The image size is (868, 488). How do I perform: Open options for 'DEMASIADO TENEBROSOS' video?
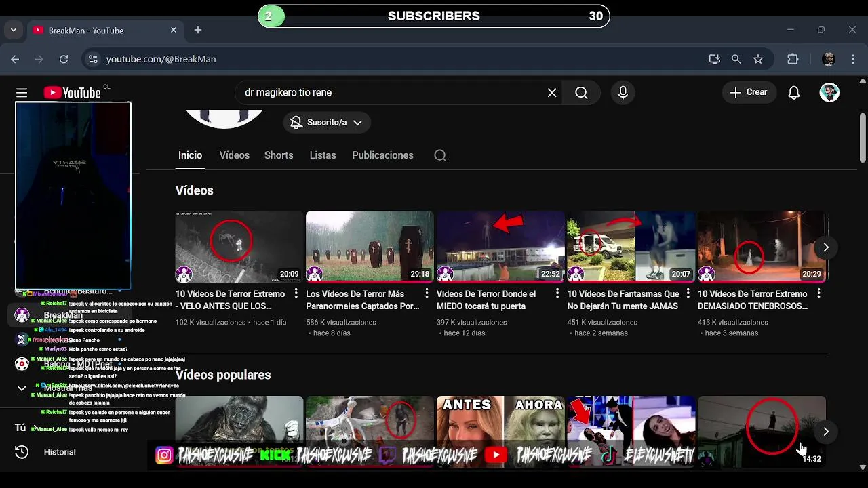coord(818,293)
